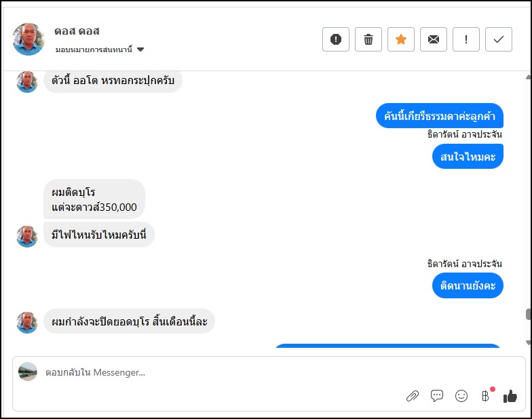
Task: Click the Baht payment request icon
Action: (x=485, y=396)
